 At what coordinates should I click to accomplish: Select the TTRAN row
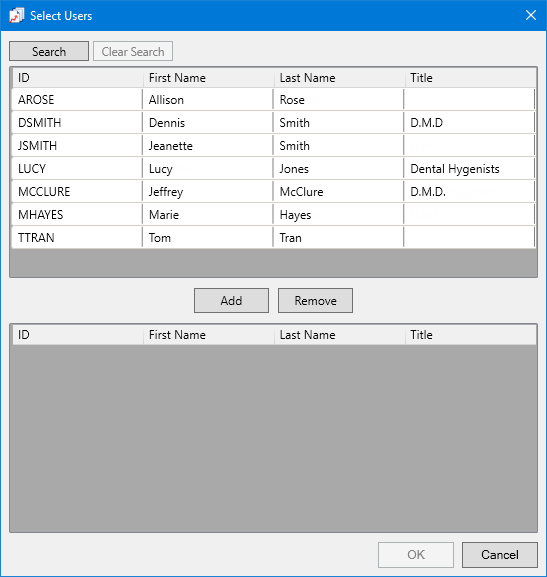coord(273,237)
